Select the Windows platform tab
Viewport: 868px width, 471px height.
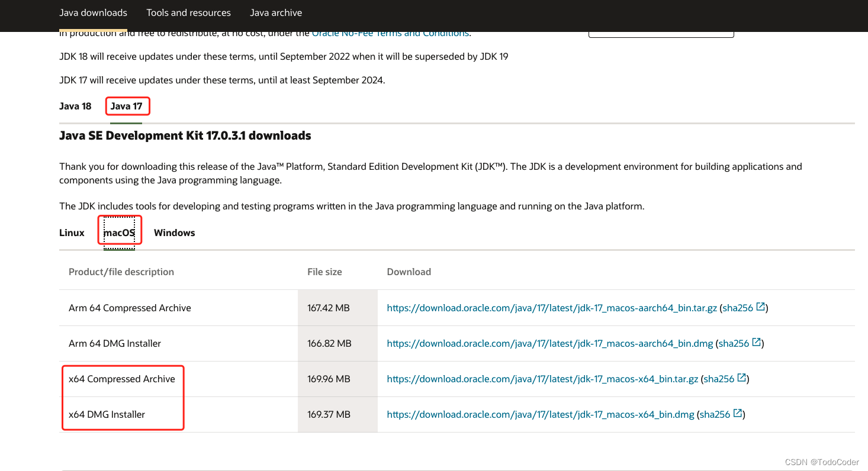[x=175, y=233]
